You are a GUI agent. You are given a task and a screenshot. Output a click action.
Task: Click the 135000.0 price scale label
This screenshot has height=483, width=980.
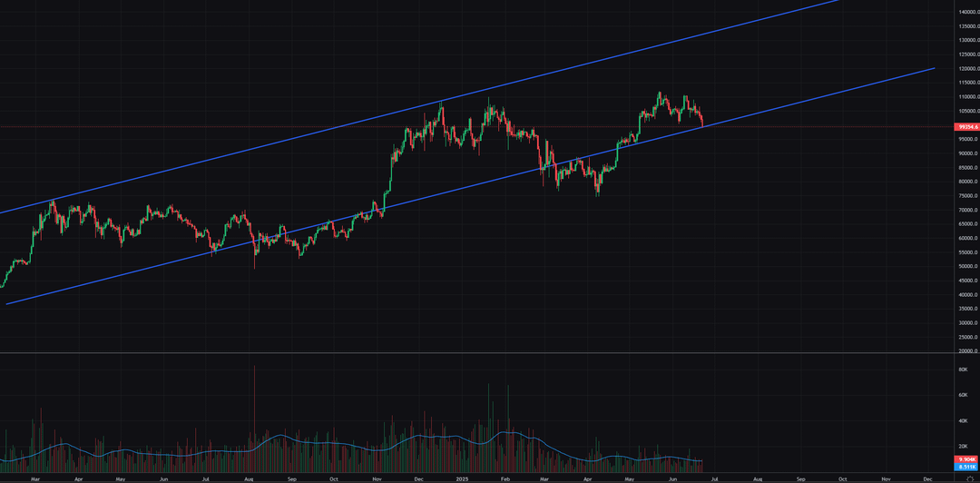pyautogui.click(x=967, y=26)
